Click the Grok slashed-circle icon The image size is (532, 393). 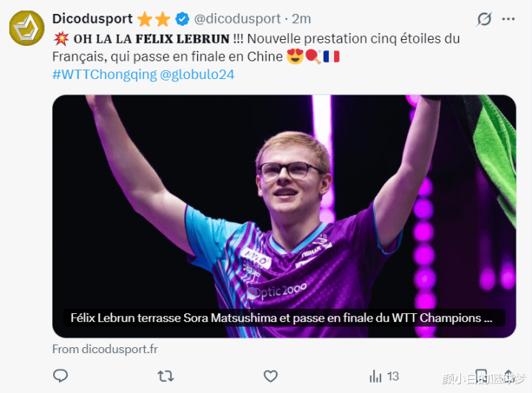coord(484,19)
